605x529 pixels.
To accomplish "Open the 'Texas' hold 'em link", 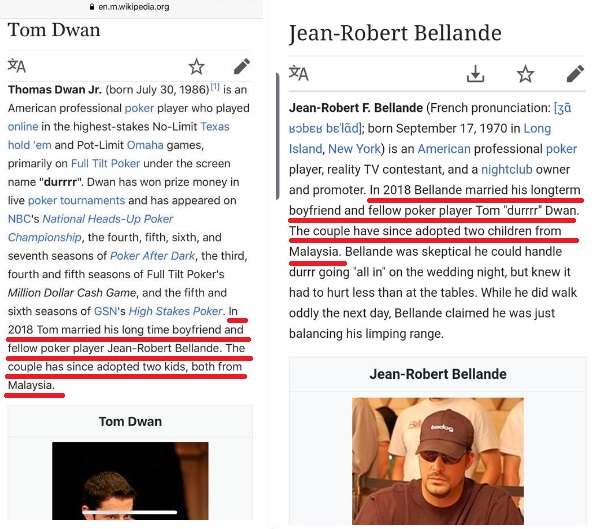I will click(x=215, y=127).
